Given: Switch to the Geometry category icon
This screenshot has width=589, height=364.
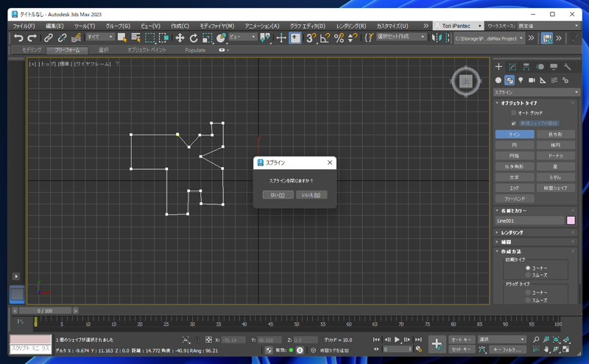Looking at the screenshot, I should [498, 80].
